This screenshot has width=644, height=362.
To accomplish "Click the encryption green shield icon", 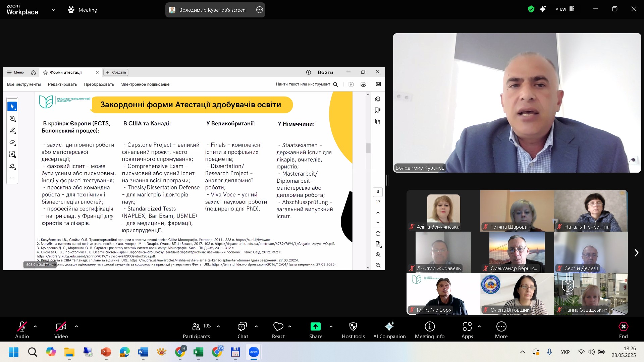I will click(x=531, y=9).
